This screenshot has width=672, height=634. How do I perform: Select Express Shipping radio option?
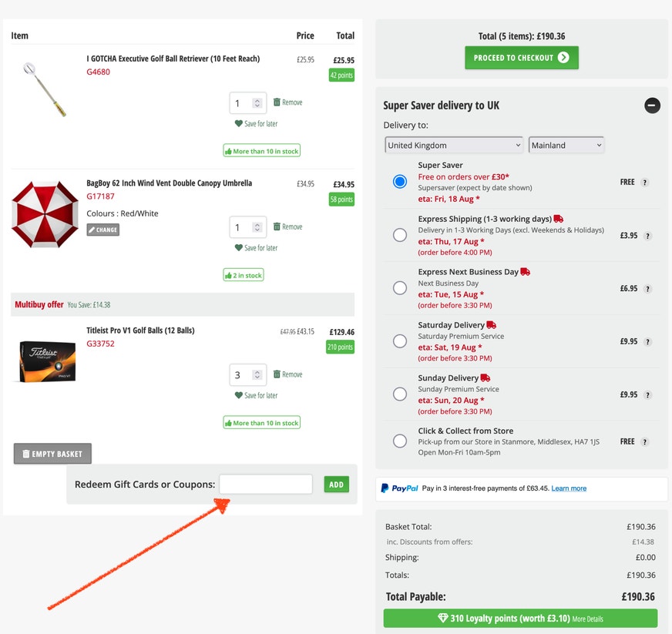[400, 235]
